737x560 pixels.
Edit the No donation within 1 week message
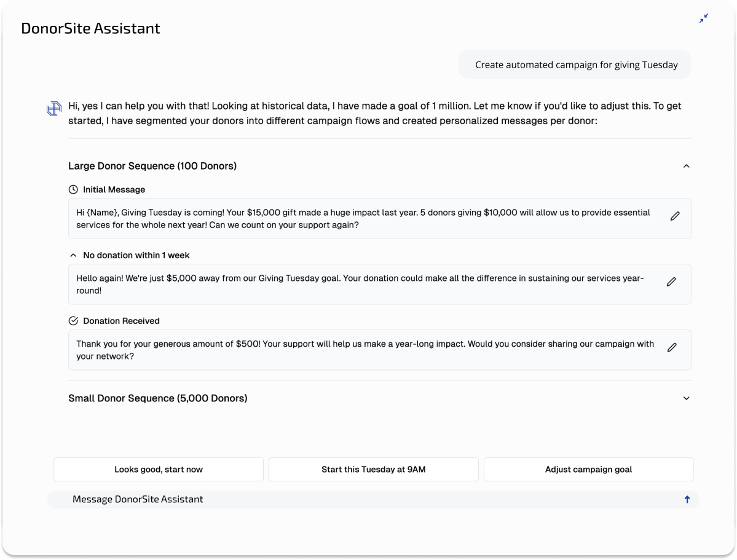[671, 282]
